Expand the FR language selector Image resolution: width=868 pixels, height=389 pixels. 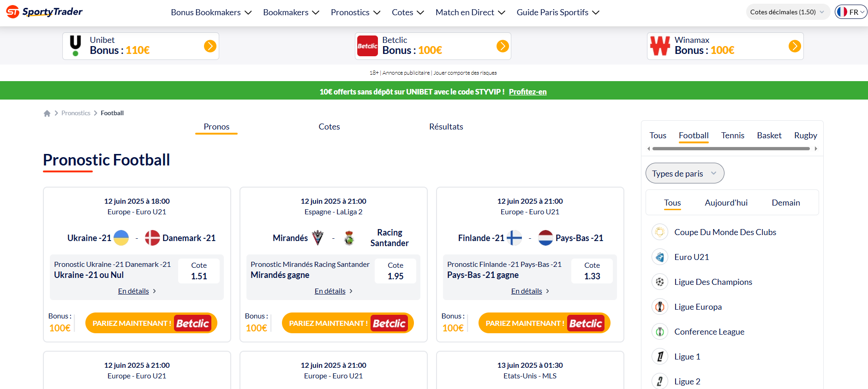[x=851, y=12]
